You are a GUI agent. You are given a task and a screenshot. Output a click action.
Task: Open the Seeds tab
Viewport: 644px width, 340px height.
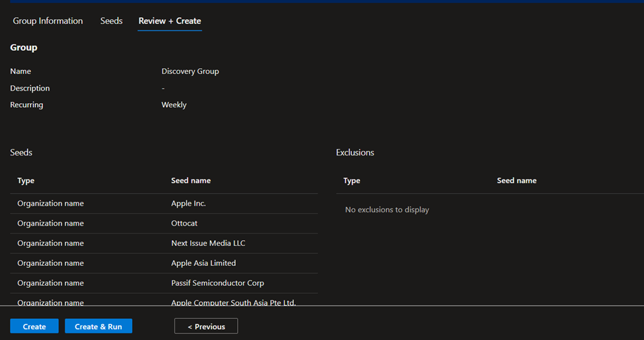point(112,21)
